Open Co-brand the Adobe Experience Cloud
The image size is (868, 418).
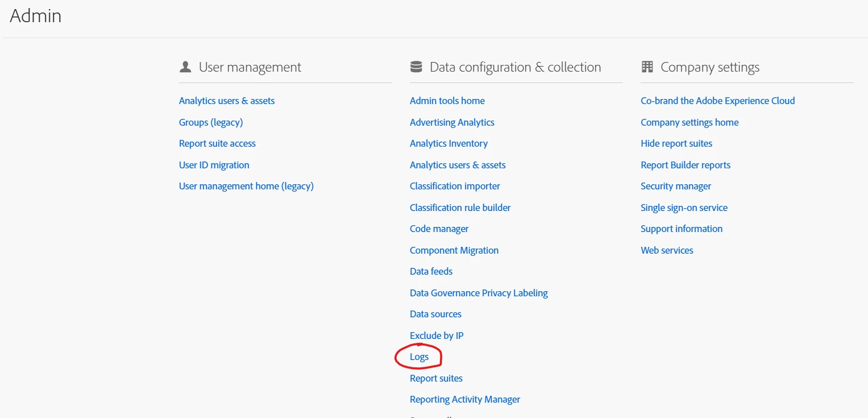tap(717, 101)
